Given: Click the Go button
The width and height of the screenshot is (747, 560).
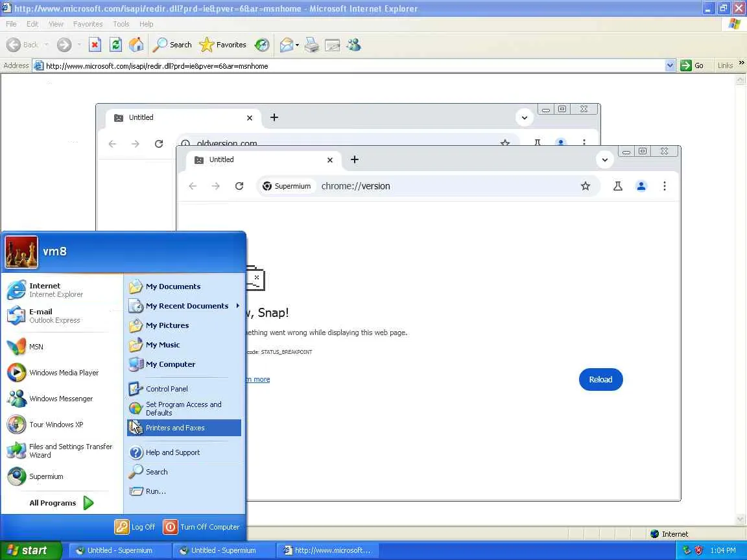Looking at the screenshot, I should click(x=693, y=65).
